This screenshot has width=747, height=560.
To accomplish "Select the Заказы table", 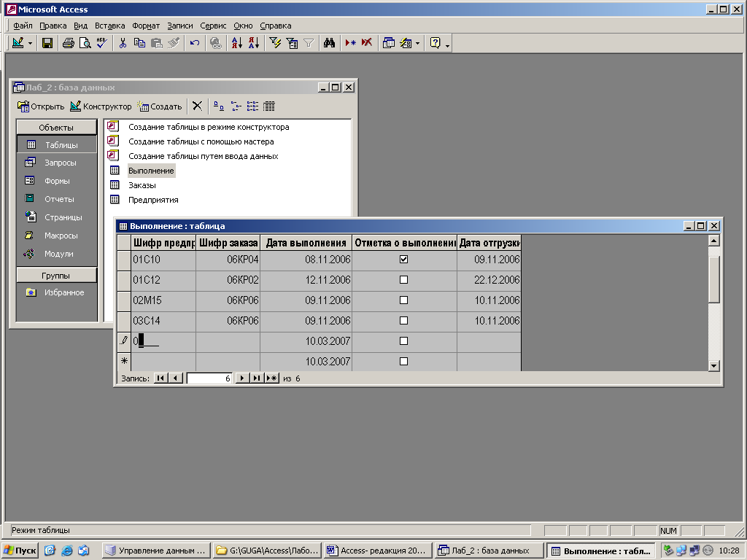I will pyautogui.click(x=142, y=185).
